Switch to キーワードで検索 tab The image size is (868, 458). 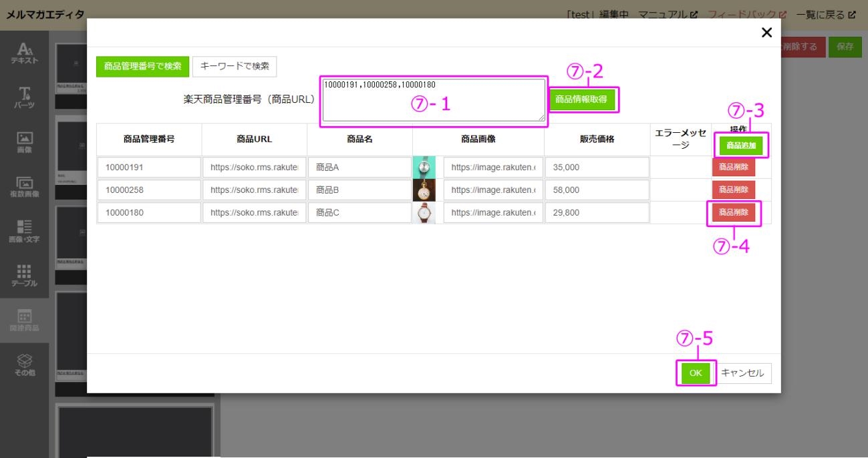pos(235,66)
